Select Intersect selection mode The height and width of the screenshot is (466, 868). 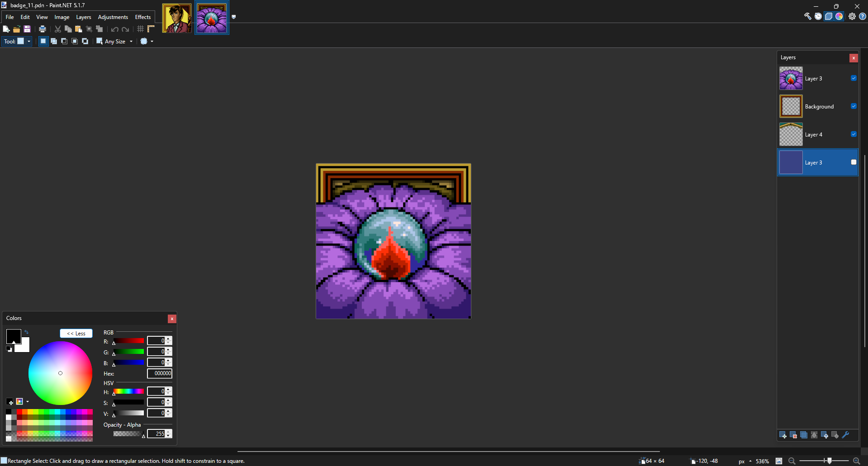(75, 41)
